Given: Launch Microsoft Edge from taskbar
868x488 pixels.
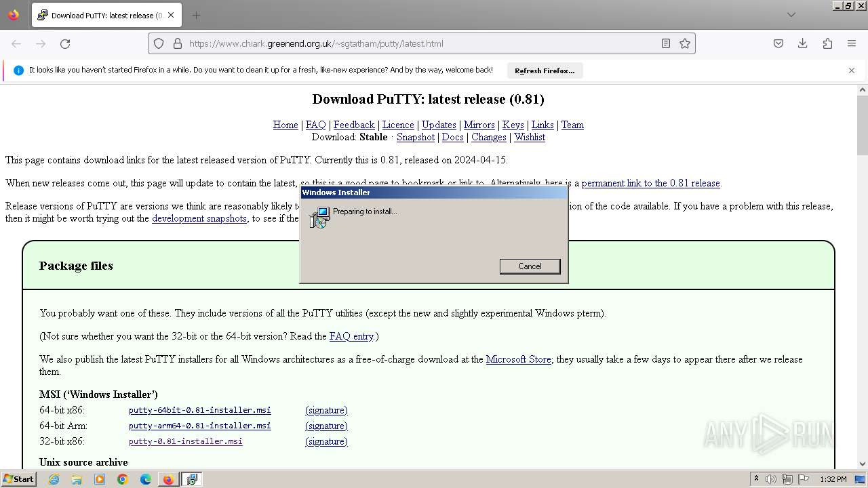Looking at the screenshot, I should tap(146, 479).
